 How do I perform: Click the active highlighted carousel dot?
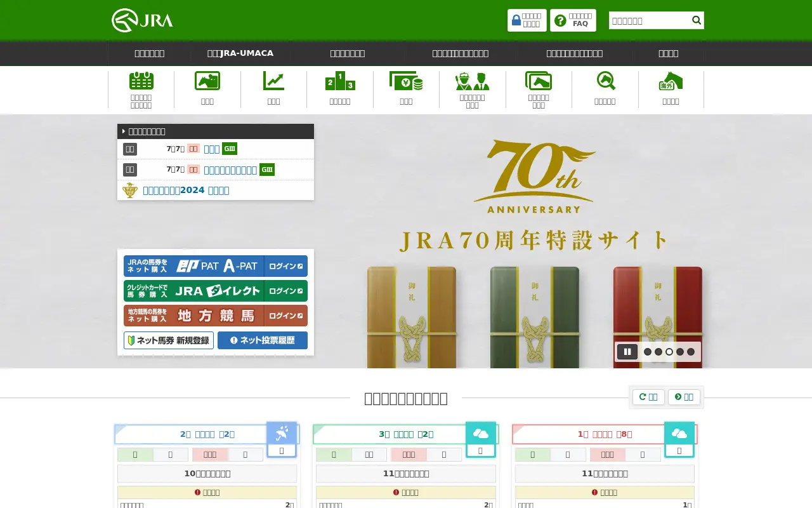point(669,352)
